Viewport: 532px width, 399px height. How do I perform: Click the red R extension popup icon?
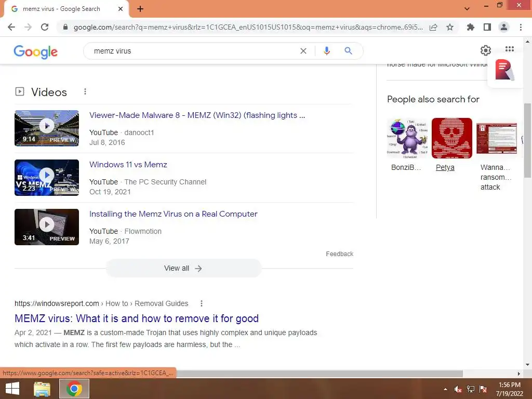pyautogui.click(x=505, y=70)
